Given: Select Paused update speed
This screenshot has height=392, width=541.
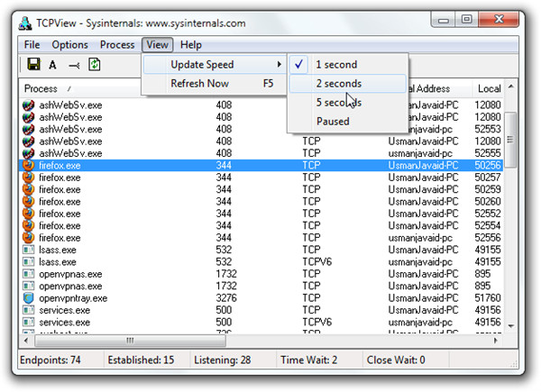Looking at the screenshot, I should (348, 122).
